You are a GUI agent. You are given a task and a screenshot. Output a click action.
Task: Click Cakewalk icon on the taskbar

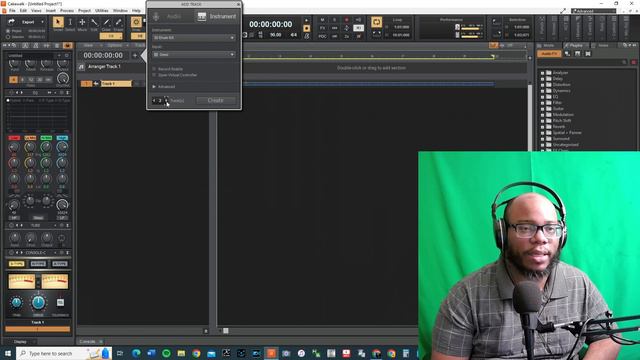[271, 353]
